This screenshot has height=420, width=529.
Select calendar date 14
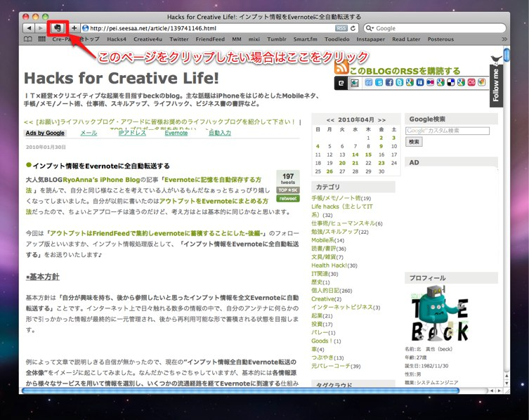coord(355,155)
